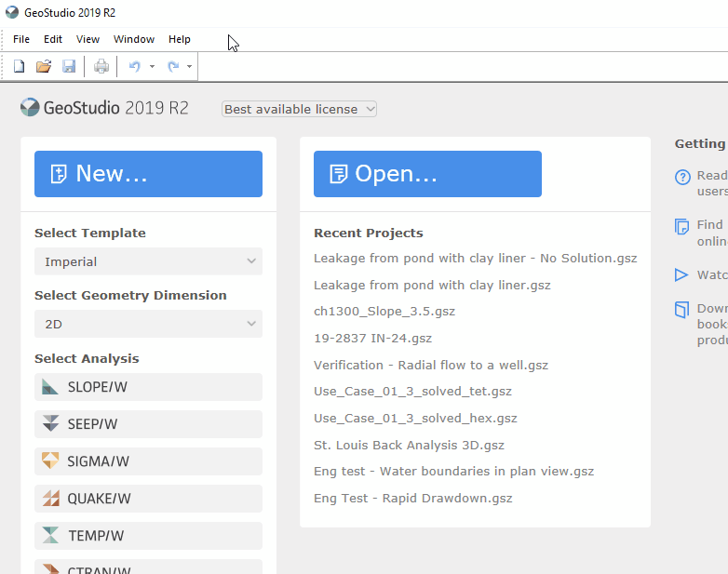Open recent project ch1300_Slope_3.5.gsz
The height and width of the screenshot is (574, 728).
click(x=384, y=312)
